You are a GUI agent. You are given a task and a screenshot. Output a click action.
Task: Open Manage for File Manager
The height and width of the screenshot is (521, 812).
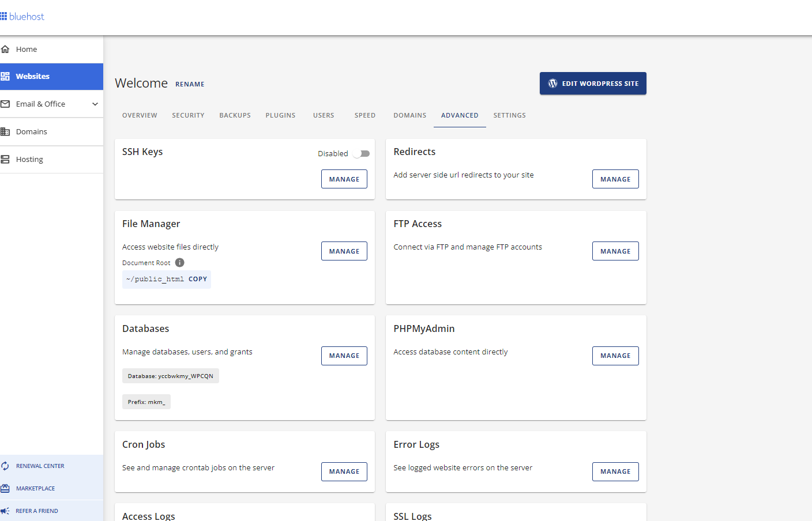344,251
